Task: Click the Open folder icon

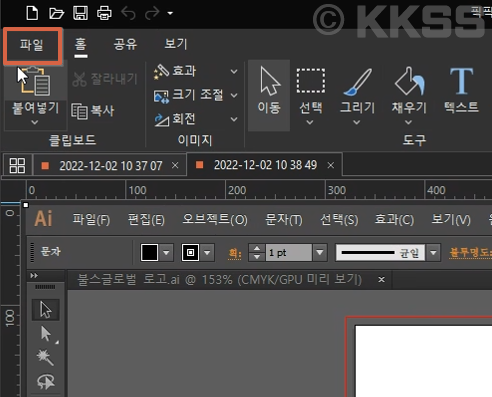Action: [x=56, y=13]
